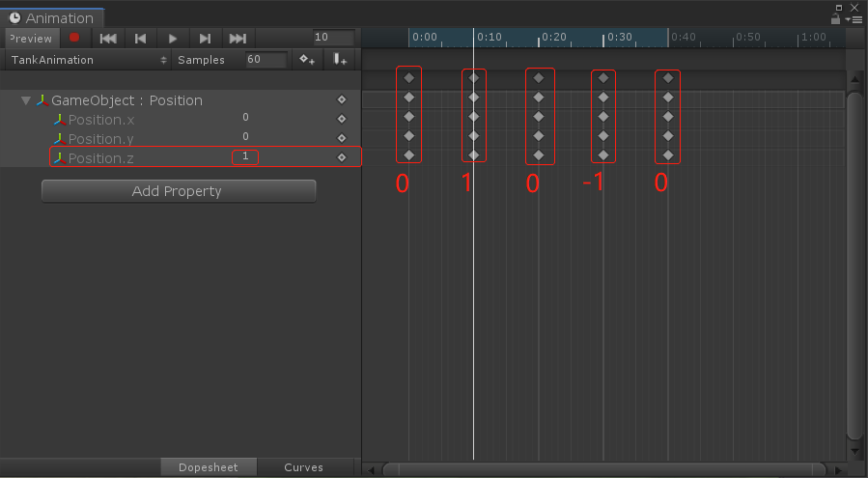Screen dimensions: 868x478
Task: Click Position.z keyframe menu diamond in property list
Action: coord(342,157)
